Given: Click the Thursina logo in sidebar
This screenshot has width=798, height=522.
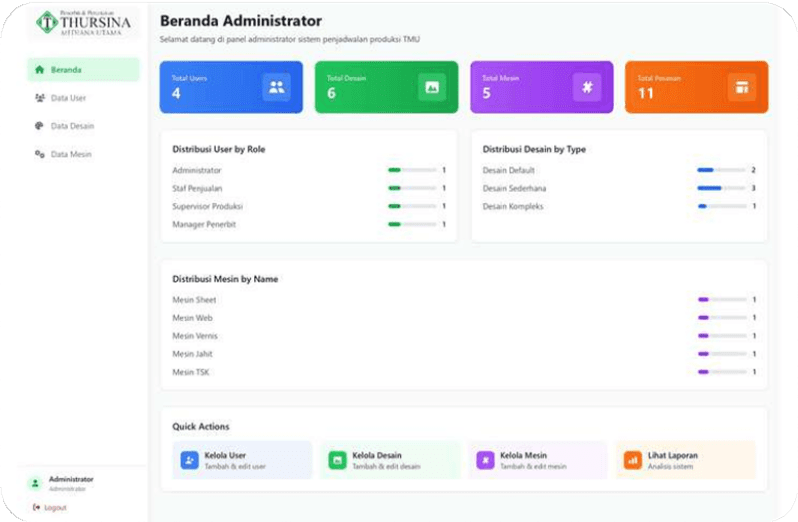Looking at the screenshot, I should click(83, 22).
